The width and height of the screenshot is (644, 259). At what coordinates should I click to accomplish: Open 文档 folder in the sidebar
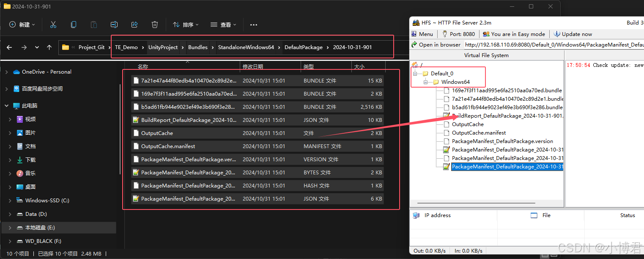30,146
